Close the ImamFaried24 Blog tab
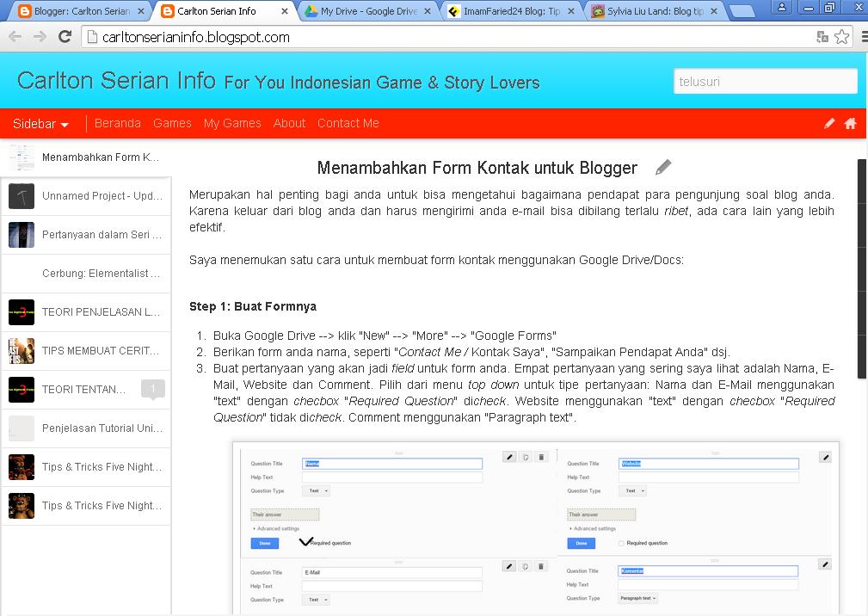Screen dimensions: 868x616 click(570, 11)
